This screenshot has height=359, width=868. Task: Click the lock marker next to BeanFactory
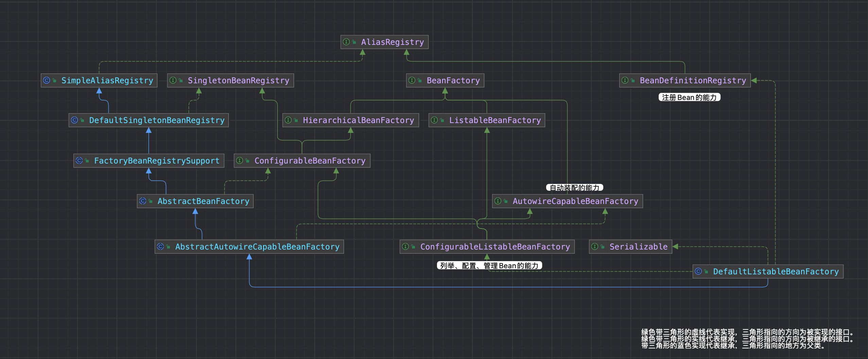tap(419, 80)
